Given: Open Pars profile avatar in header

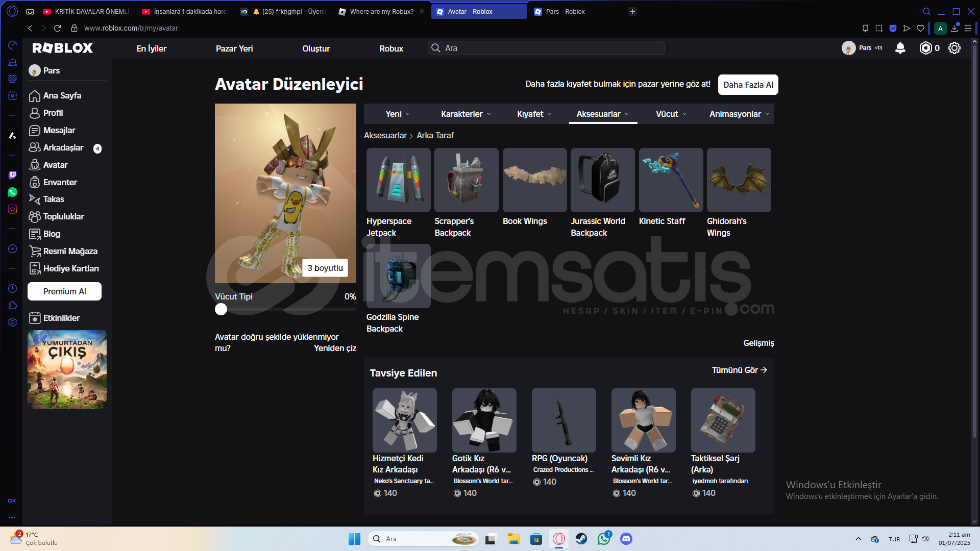Looking at the screenshot, I should tap(848, 48).
